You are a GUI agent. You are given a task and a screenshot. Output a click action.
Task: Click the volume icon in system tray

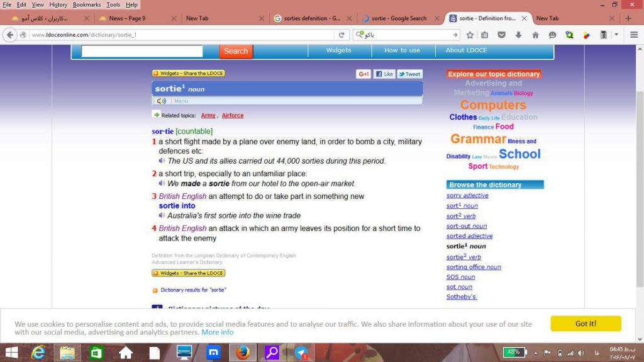tap(580, 353)
